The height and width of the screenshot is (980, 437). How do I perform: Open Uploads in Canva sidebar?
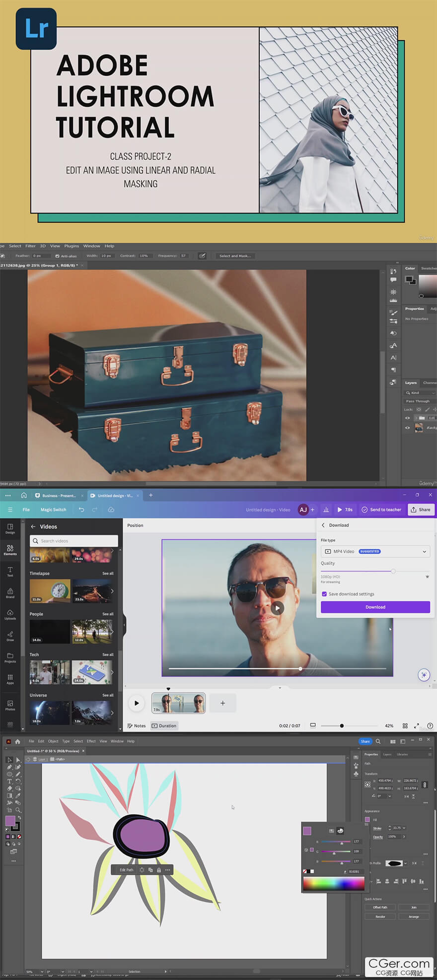[10, 614]
